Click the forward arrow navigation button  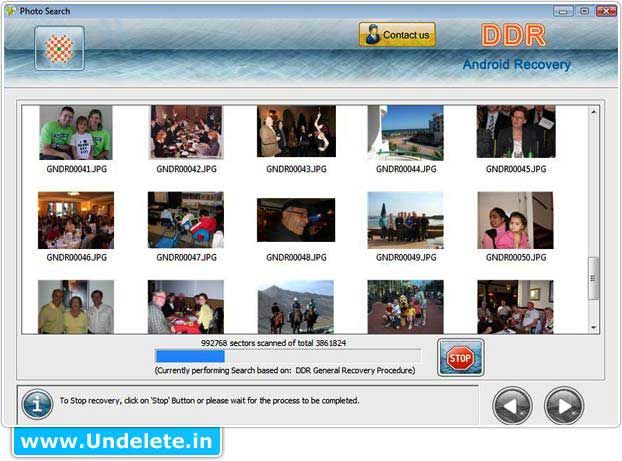tap(564, 405)
